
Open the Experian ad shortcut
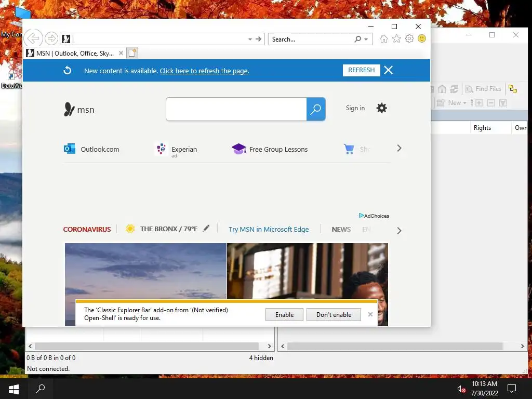pyautogui.click(x=177, y=150)
